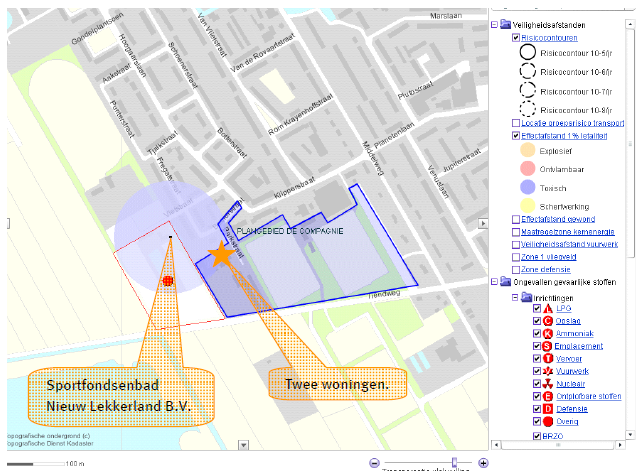The height and width of the screenshot is (471, 641).
Task: Click legend panel scroll down arrow
Action: click(630, 435)
